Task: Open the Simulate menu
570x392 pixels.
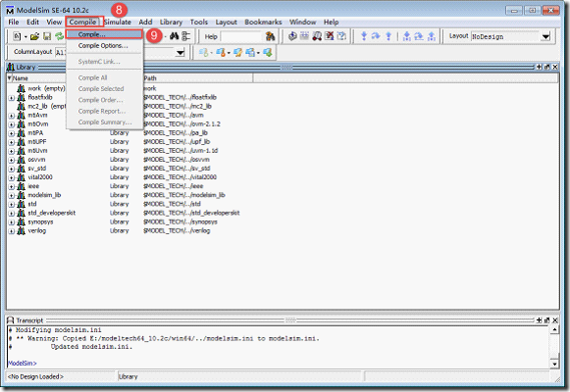Action: point(118,23)
